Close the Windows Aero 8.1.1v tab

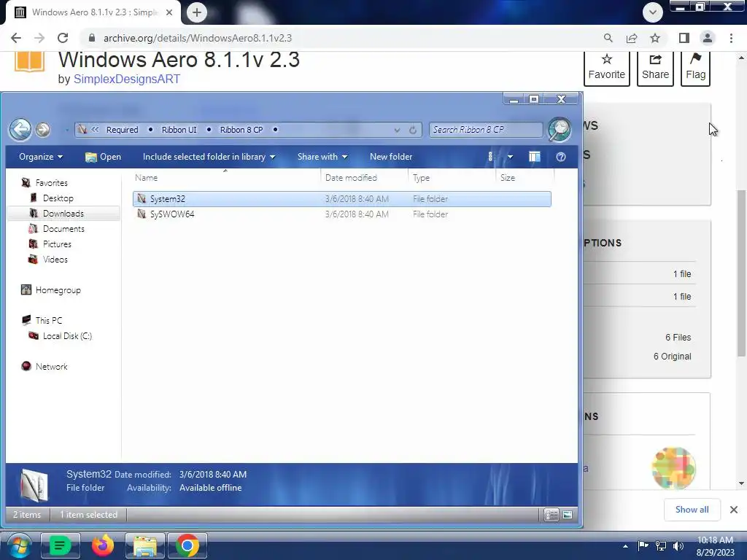pos(169,12)
